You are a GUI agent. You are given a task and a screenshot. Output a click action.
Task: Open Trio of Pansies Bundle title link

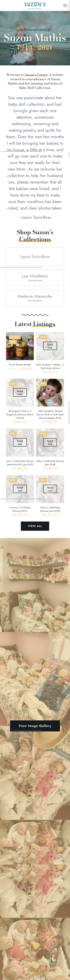click(20, 365)
